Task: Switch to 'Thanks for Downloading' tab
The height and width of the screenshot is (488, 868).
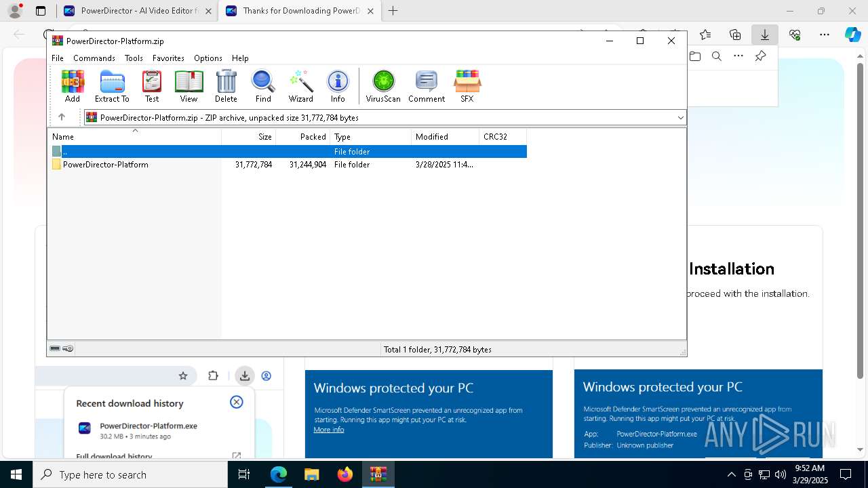Action: coord(299,11)
